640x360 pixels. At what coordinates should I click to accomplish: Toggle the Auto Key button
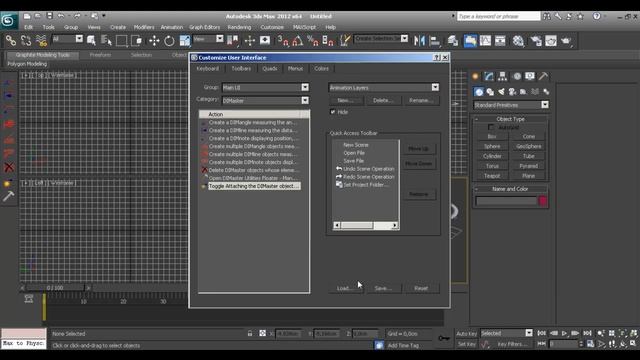(x=466, y=333)
